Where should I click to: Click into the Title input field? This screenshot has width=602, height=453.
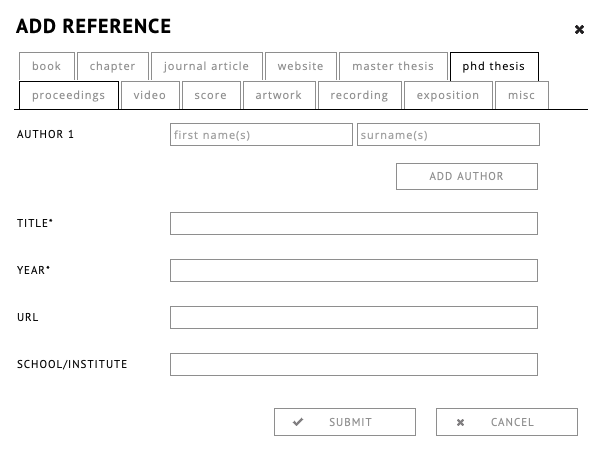pyautogui.click(x=354, y=223)
